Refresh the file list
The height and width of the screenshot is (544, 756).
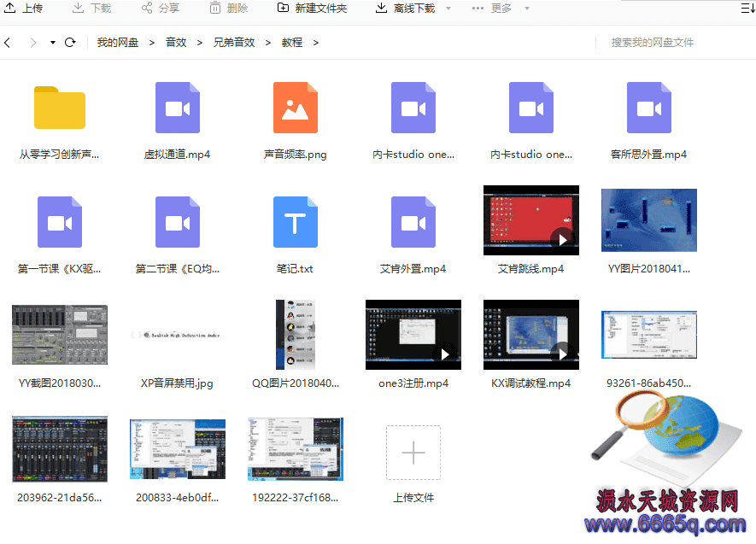coord(70,43)
